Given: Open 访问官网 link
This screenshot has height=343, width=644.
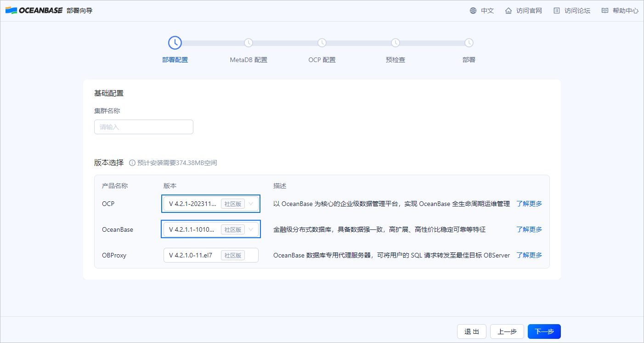Looking at the screenshot, I should click(529, 11).
